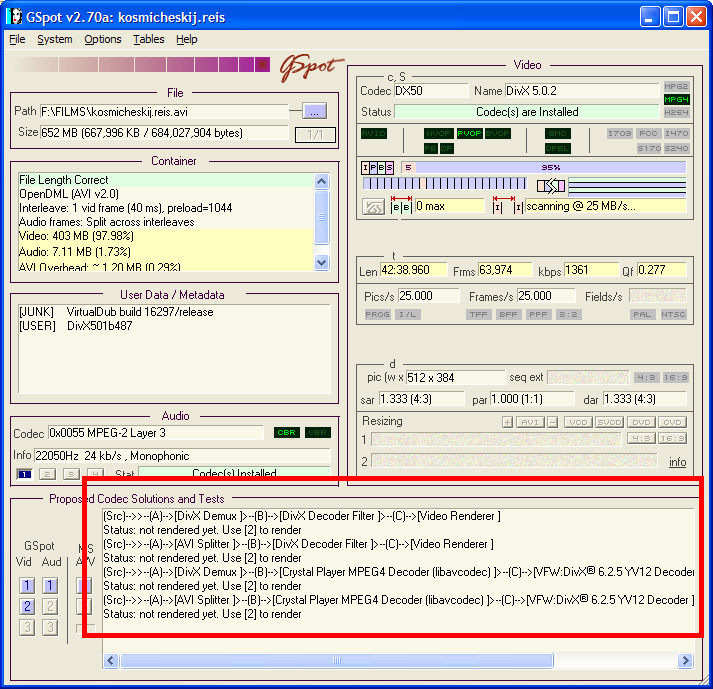Click the CVD resize button
The height and width of the screenshot is (689, 713).
pyautogui.click(x=672, y=422)
